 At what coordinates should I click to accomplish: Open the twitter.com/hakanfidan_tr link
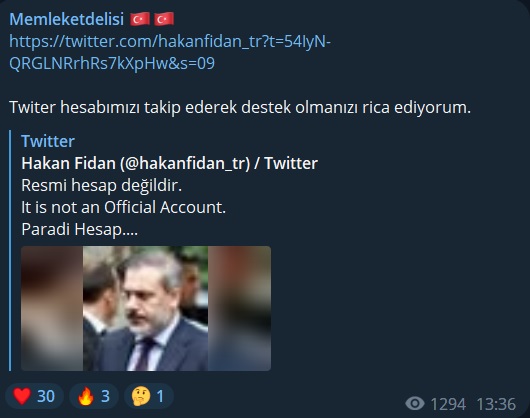(x=170, y=42)
